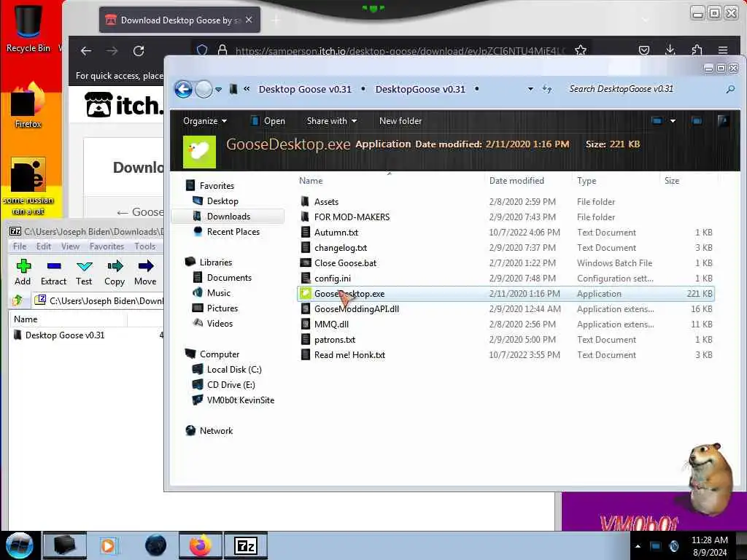This screenshot has height=560, width=747.
Task: Click the 7-Zip Move button
Action: pyautogui.click(x=145, y=273)
